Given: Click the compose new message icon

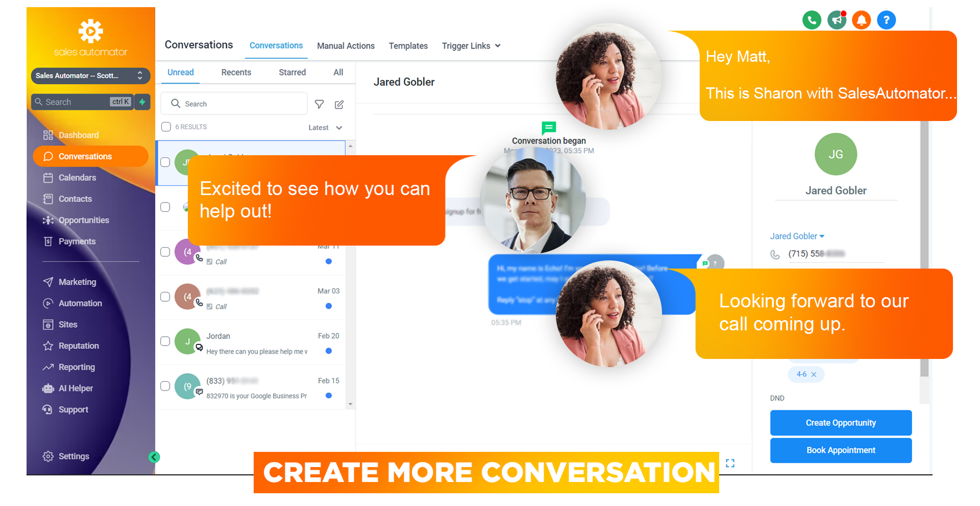Looking at the screenshot, I should (339, 104).
